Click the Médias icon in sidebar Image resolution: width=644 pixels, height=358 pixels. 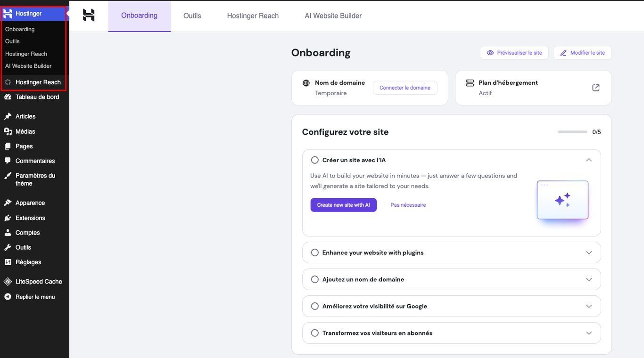8,131
